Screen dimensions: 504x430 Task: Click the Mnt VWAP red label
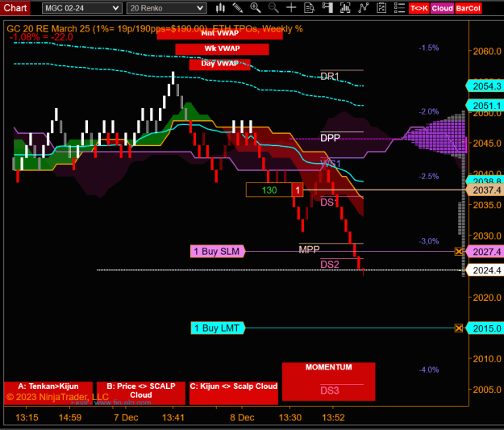pyautogui.click(x=220, y=33)
